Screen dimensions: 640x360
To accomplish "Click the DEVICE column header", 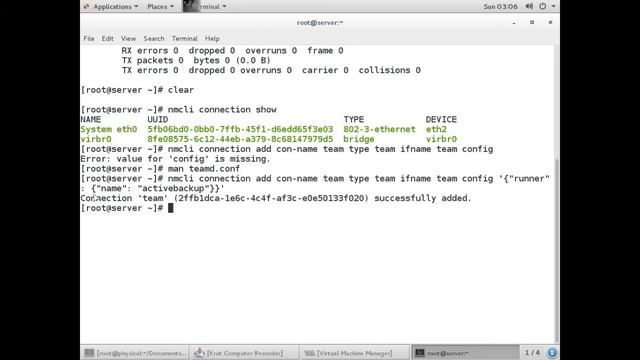I will pyautogui.click(x=441, y=120).
